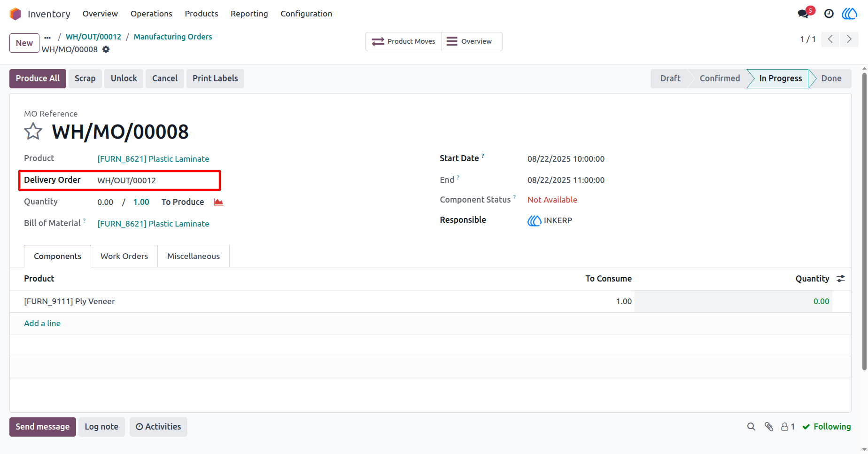Click the Responsible INKERP avatar
The image size is (868, 454).
click(x=534, y=220)
